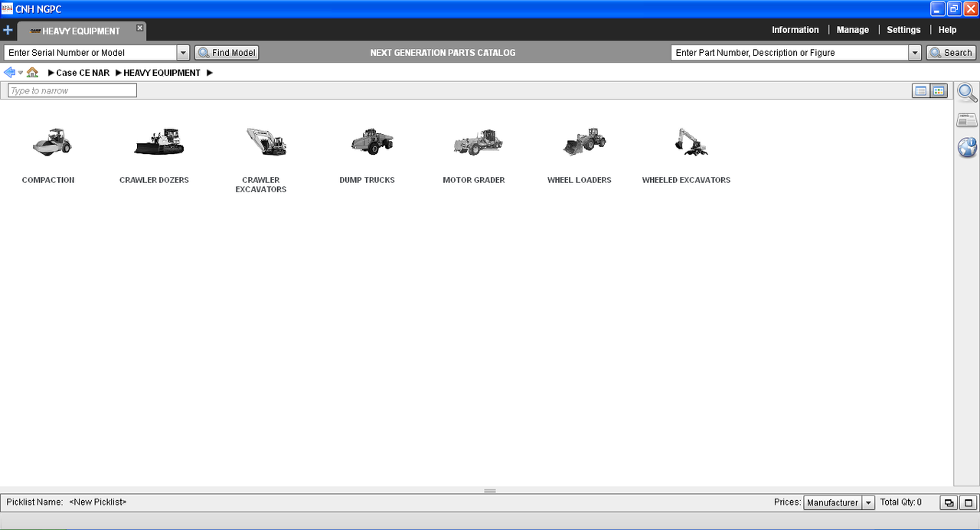Open the Crawler Excavators category icon
Screen dimensions: 980x530
(x=266, y=142)
